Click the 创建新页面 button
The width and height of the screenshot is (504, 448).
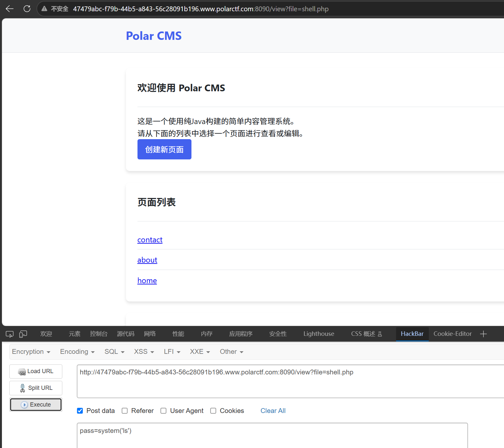164,149
